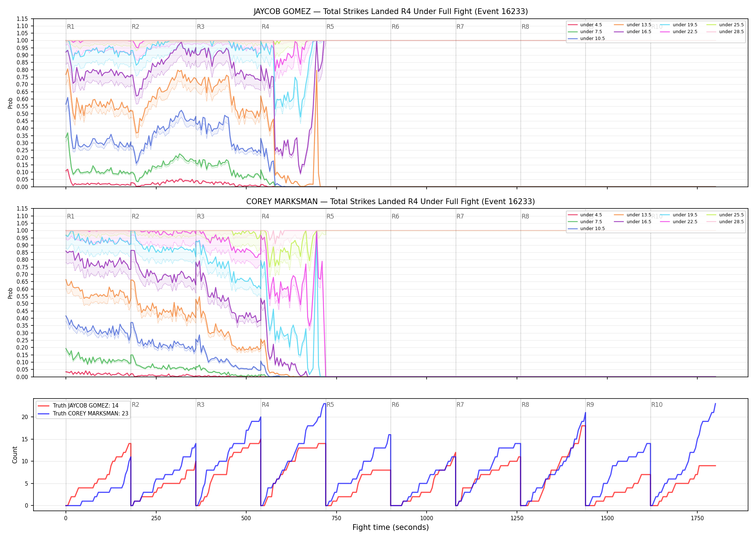Click round marker R4 in the Marksman chart

tap(265, 216)
